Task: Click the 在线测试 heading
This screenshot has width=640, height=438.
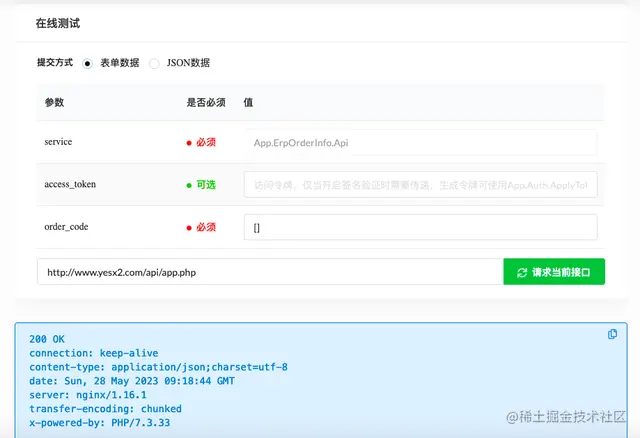Action: (58, 23)
